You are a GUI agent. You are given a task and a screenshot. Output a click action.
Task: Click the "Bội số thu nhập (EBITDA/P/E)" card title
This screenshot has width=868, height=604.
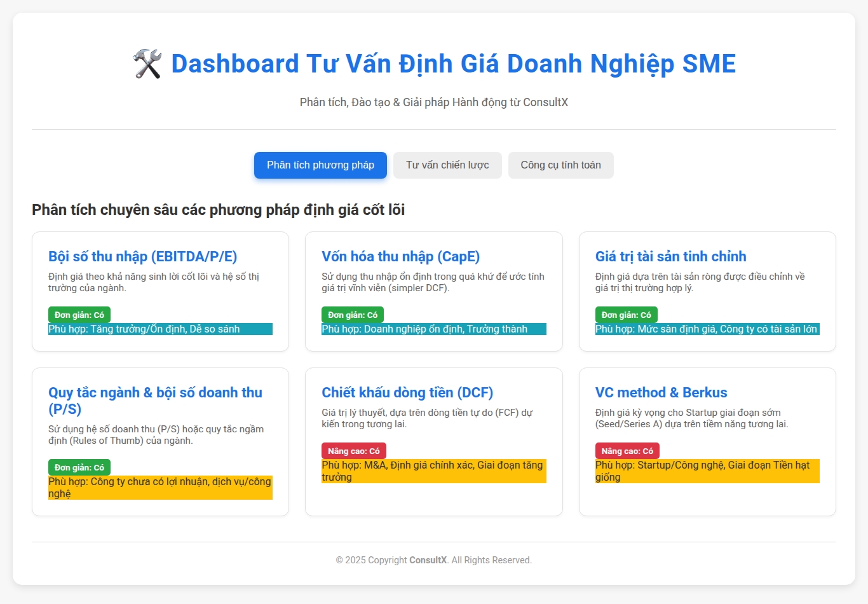pos(142,257)
